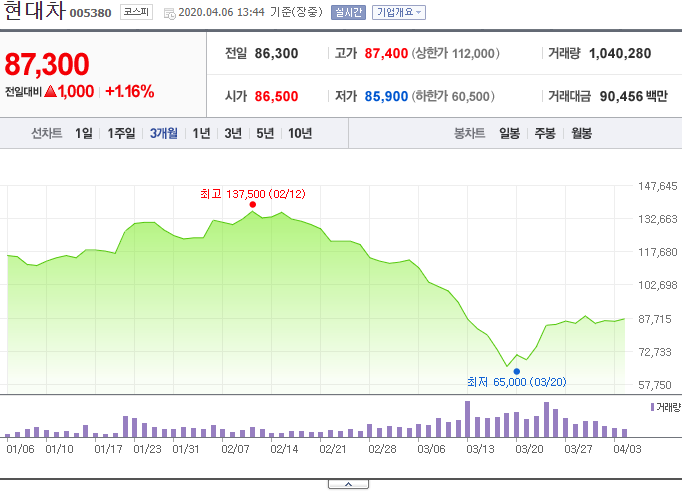Switch to the 월봉 candlestick chart
Viewport: 682px width, 492px height.
coord(582,133)
